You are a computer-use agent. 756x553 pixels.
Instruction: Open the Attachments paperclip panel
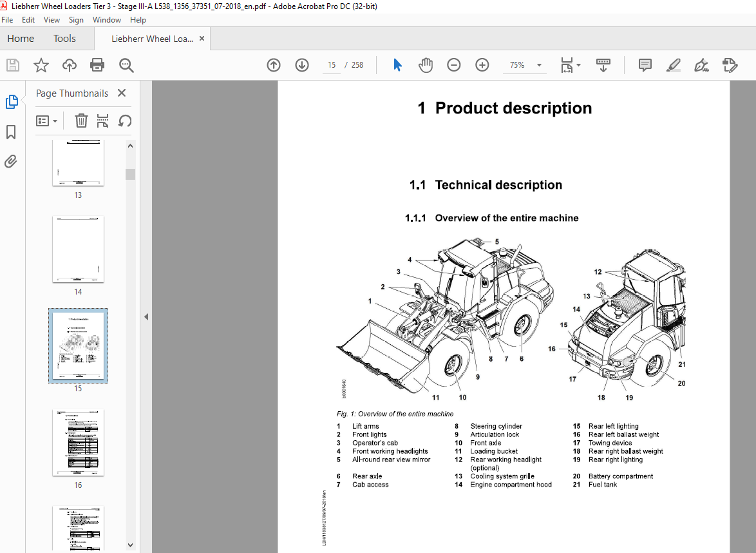(x=10, y=161)
